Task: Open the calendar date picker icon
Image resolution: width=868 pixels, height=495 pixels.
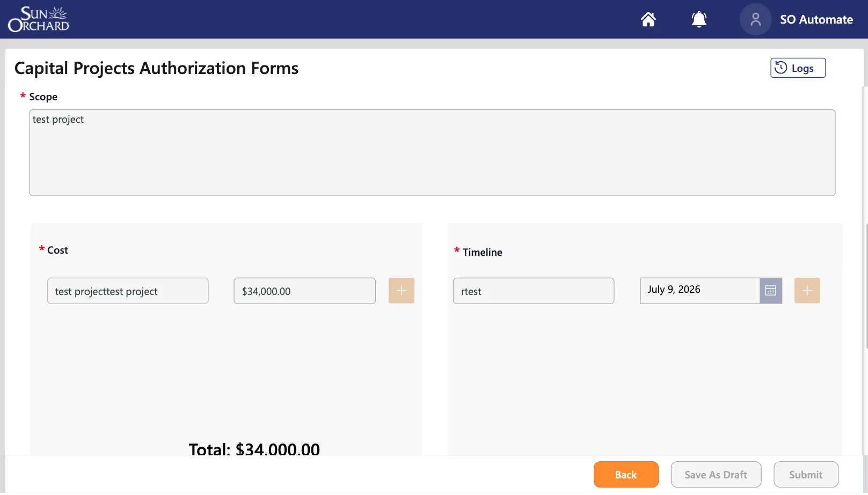Action: pyautogui.click(x=770, y=291)
